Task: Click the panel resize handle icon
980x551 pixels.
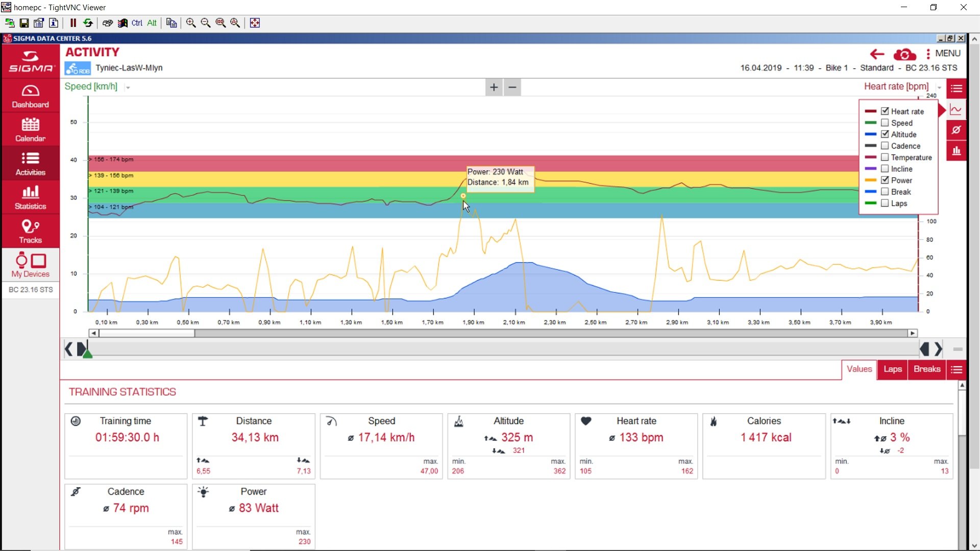Action: (958, 349)
